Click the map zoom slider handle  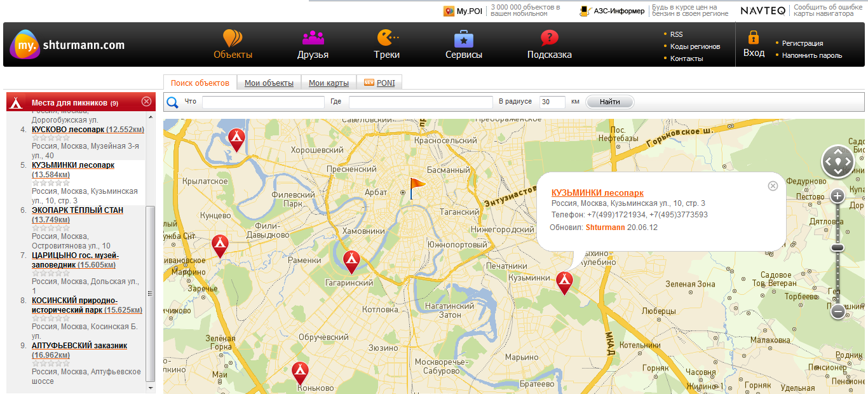click(837, 248)
